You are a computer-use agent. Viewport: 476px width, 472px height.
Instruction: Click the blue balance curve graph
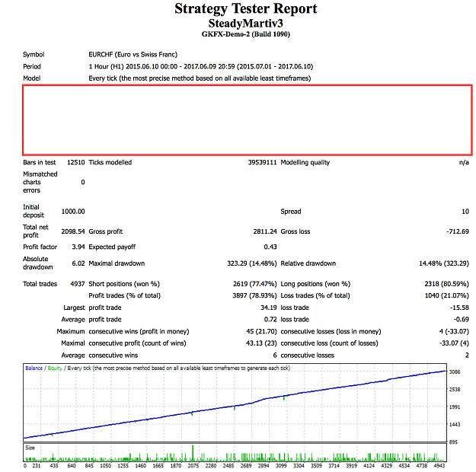[x=235, y=406]
